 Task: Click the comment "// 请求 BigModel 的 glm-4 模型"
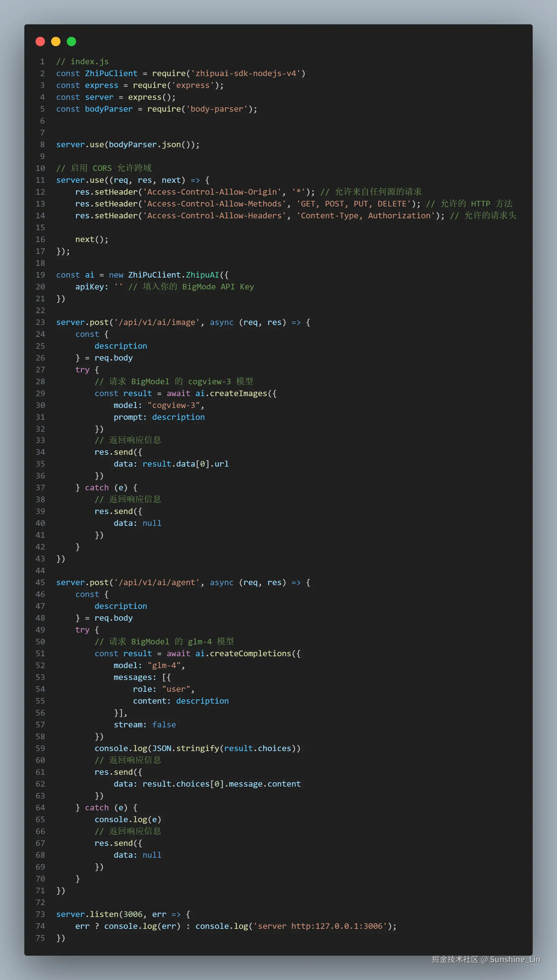(164, 642)
